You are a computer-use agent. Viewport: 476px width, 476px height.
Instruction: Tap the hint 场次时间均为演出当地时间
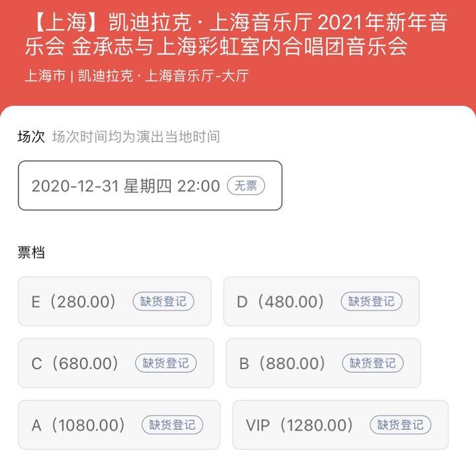tap(136, 137)
